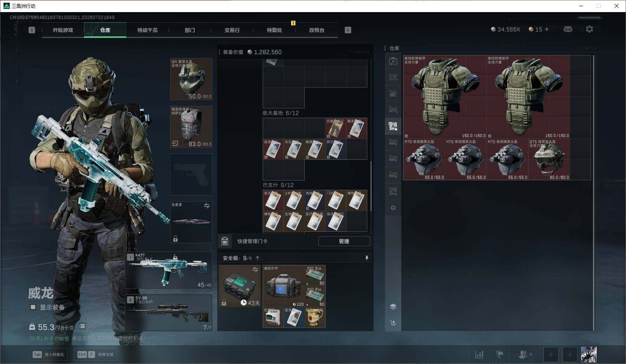Screen dimensions: 626x364
Task: Toggle the 显示装备 checkbox
Action: (x=33, y=307)
